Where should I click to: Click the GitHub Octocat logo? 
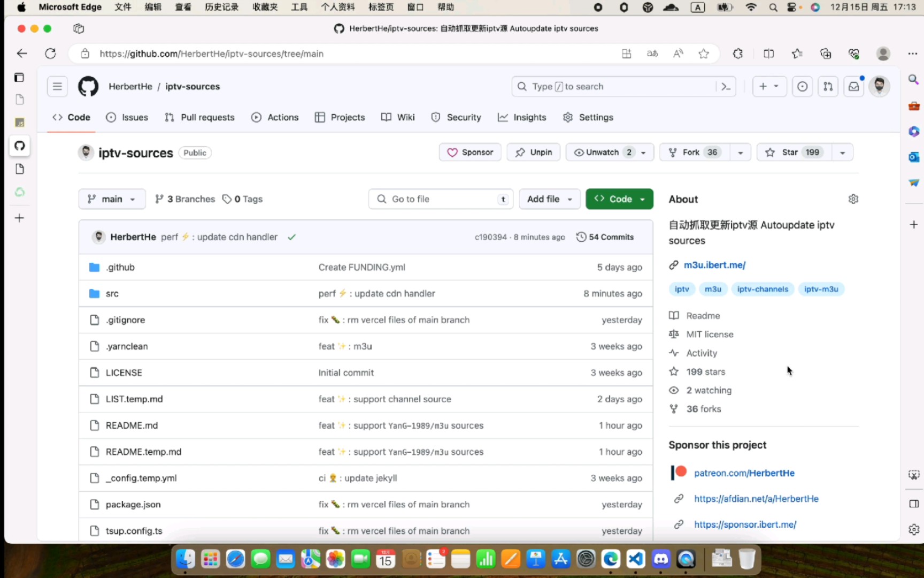click(88, 86)
